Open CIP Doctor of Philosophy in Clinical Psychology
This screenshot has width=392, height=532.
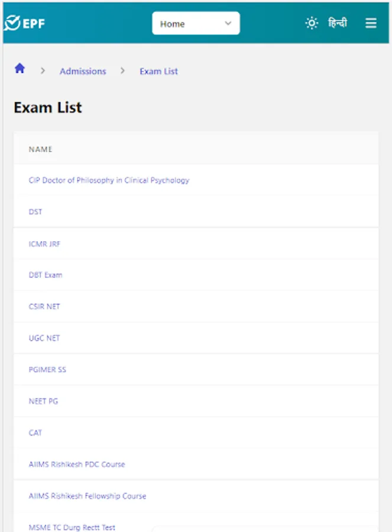[109, 180]
